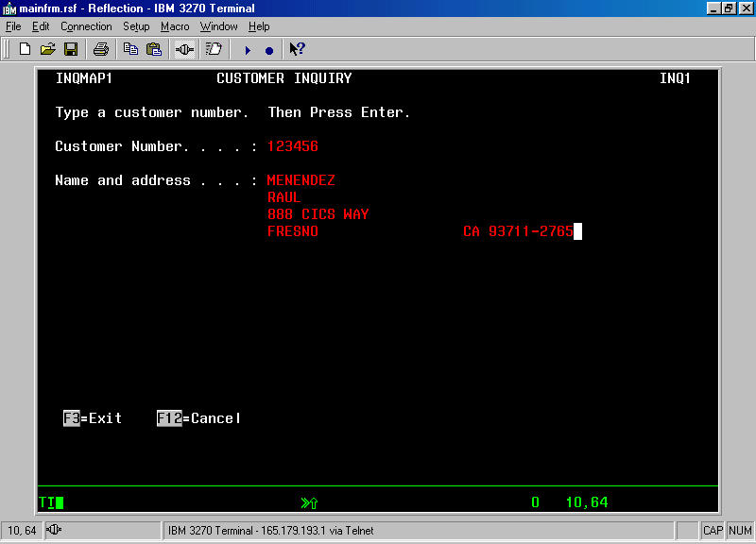Open the Help menu

(x=259, y=26)
